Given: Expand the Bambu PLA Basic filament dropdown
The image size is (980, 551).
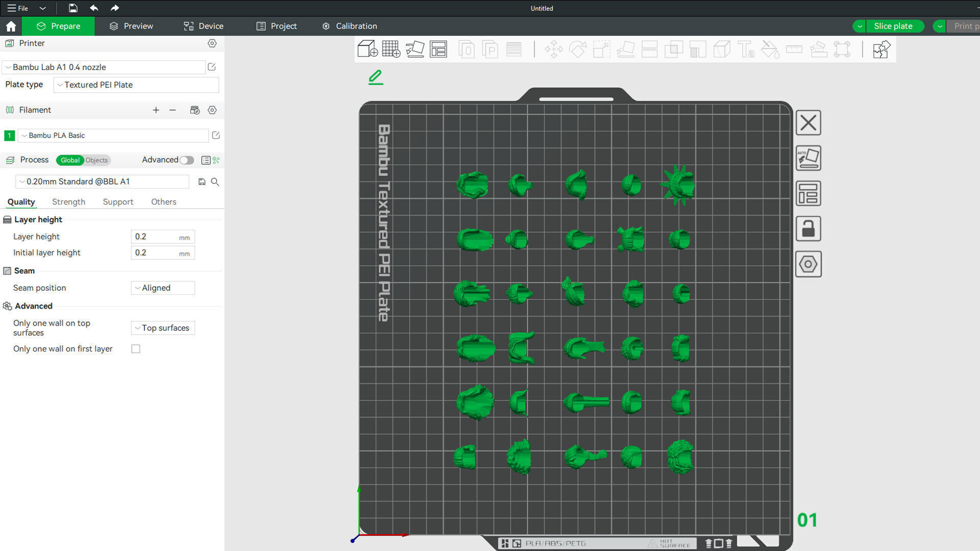Looking at the screenshot, I should 113,135.
